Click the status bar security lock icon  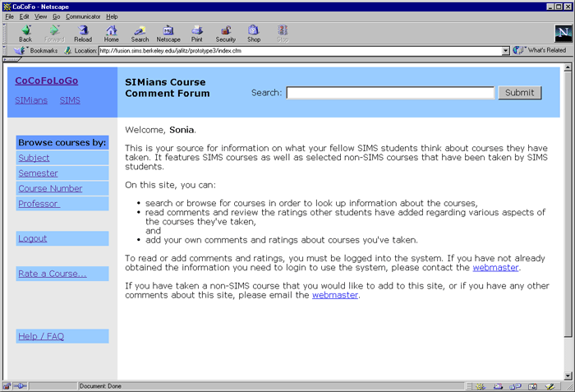point(7,386)
